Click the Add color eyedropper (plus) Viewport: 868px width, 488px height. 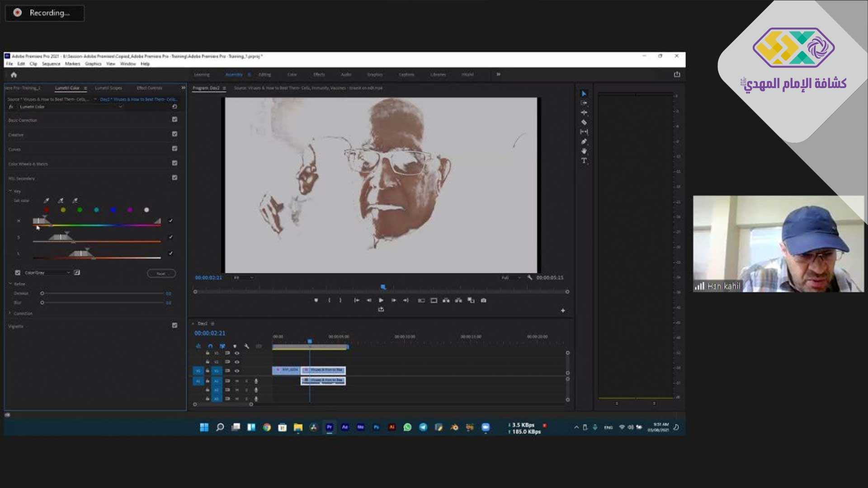(x=61, y=200)
